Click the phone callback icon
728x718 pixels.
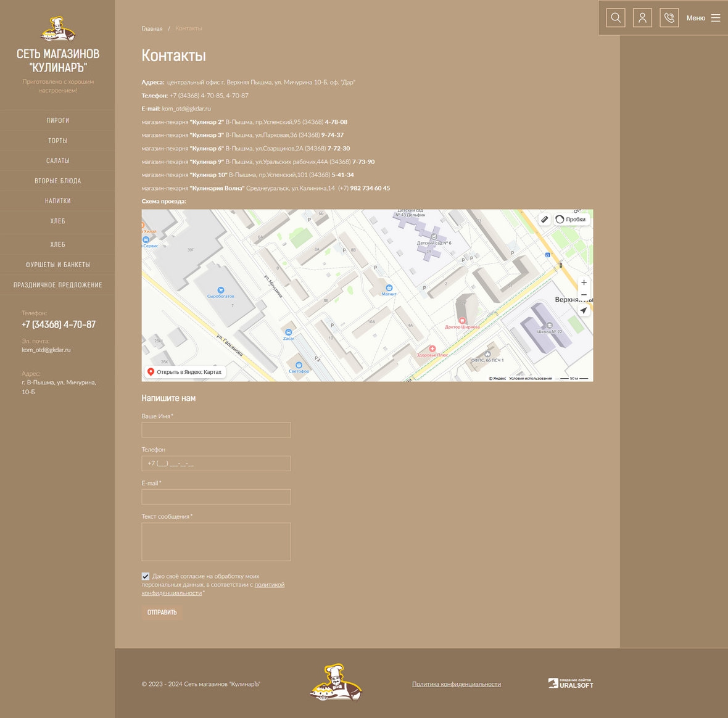[669, 18]
